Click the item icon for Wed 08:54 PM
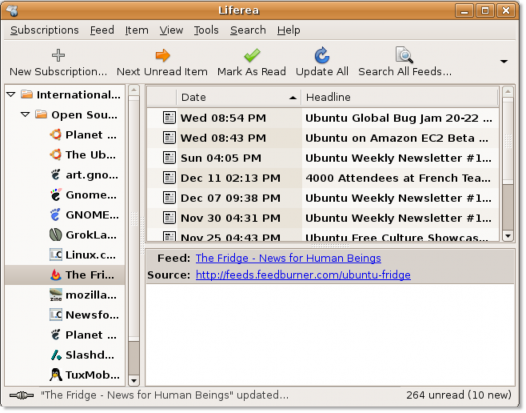Image resolution: width=526 pixels, height=413 pixels. pyautogui.click(x=169, y=118)
